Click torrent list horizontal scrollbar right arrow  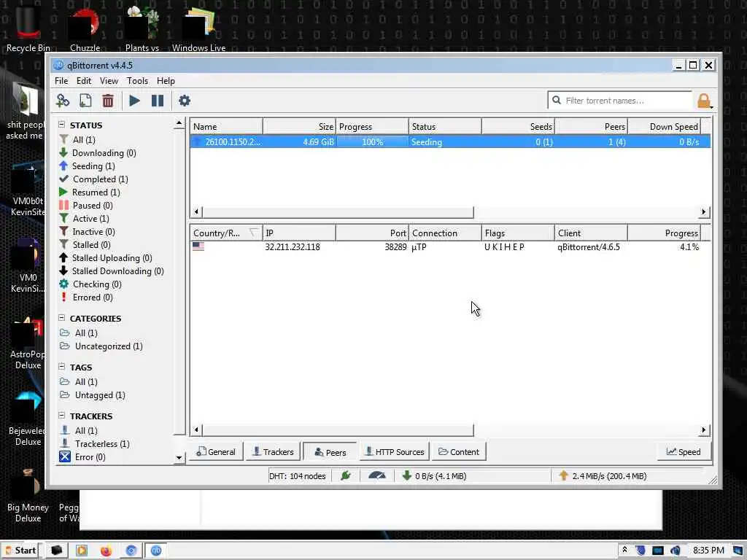[x=704, y=212]
